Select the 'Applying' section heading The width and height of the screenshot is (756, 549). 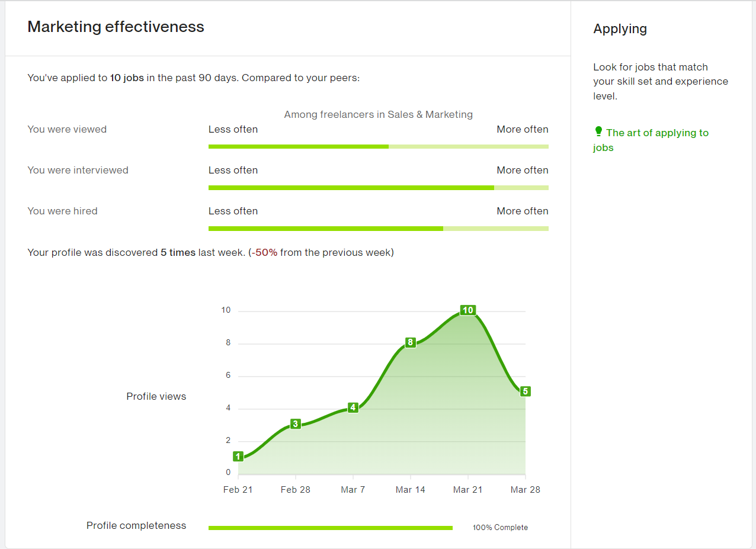pos(620,28)
